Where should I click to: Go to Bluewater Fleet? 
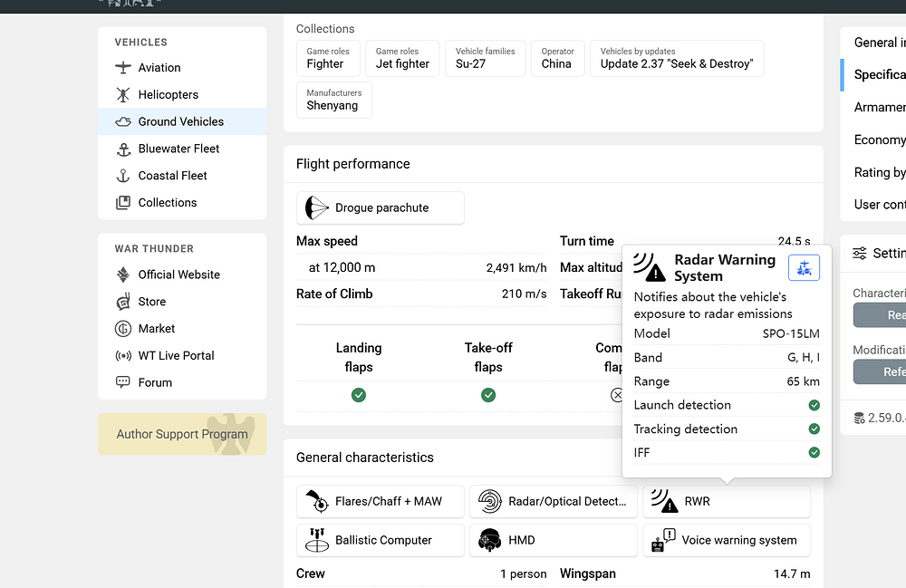point(182,149)
